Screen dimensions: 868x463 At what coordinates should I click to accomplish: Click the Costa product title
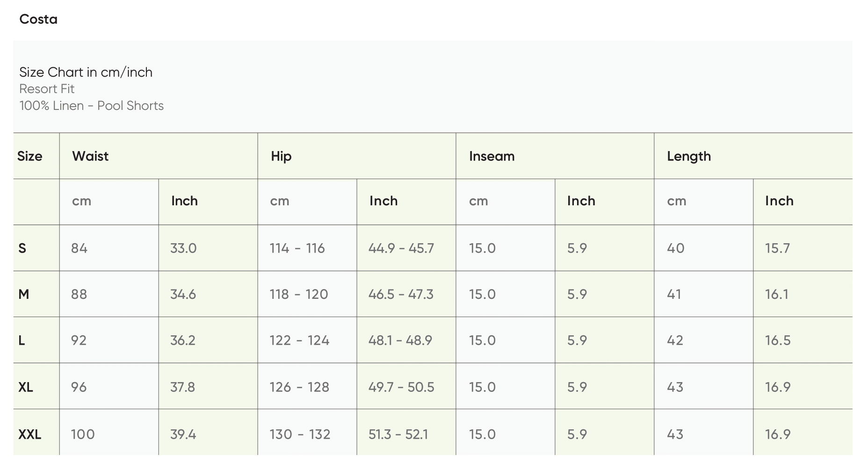pos(38,19)
